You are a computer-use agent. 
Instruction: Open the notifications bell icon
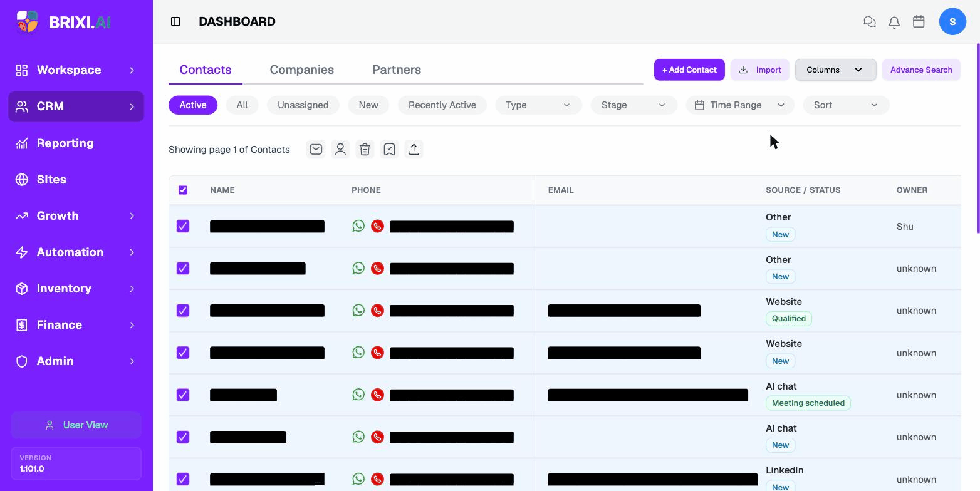pyautogui.click(x=894, y=22)
